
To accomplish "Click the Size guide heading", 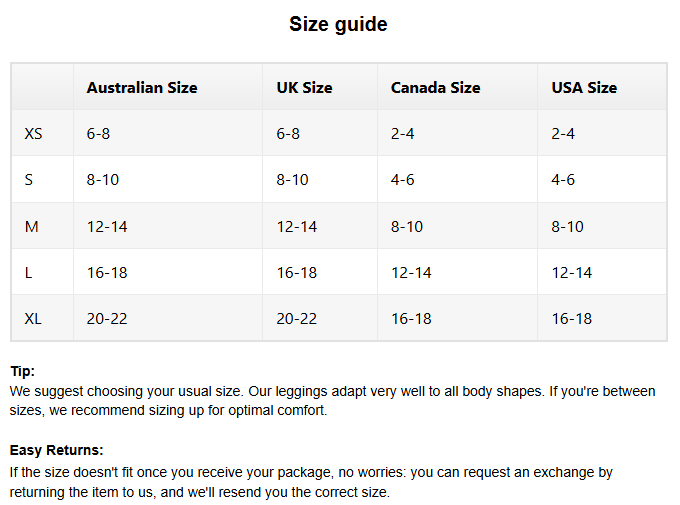I will click(338, 24).
